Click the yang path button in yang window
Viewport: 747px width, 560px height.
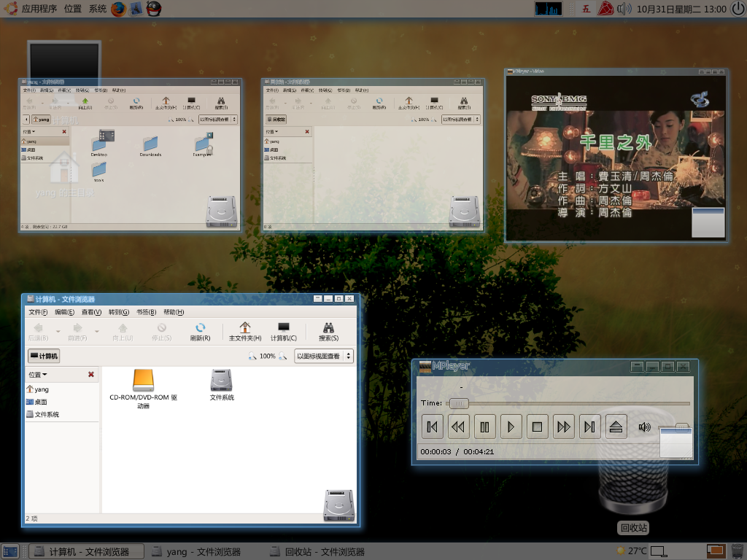pos(42,120)
